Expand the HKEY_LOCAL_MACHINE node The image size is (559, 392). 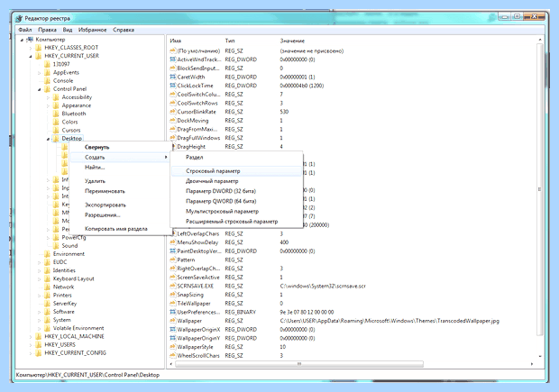click(x=31, y=337)
